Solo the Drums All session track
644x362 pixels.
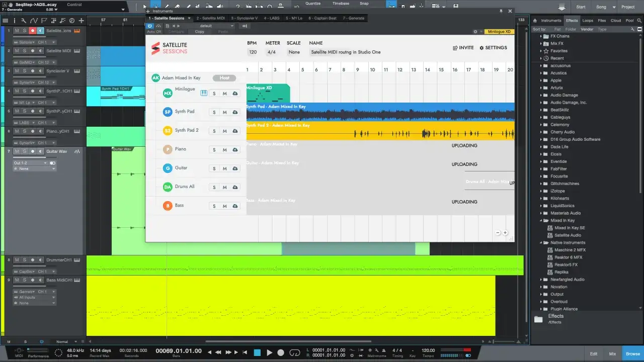(x=214, y=188)
